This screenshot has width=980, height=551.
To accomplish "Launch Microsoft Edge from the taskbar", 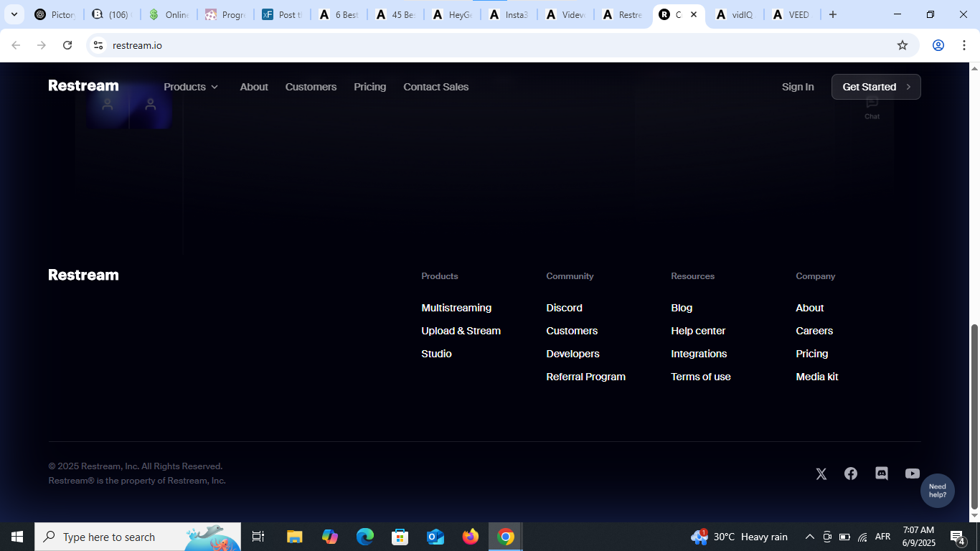I will (x=365, y=537).
